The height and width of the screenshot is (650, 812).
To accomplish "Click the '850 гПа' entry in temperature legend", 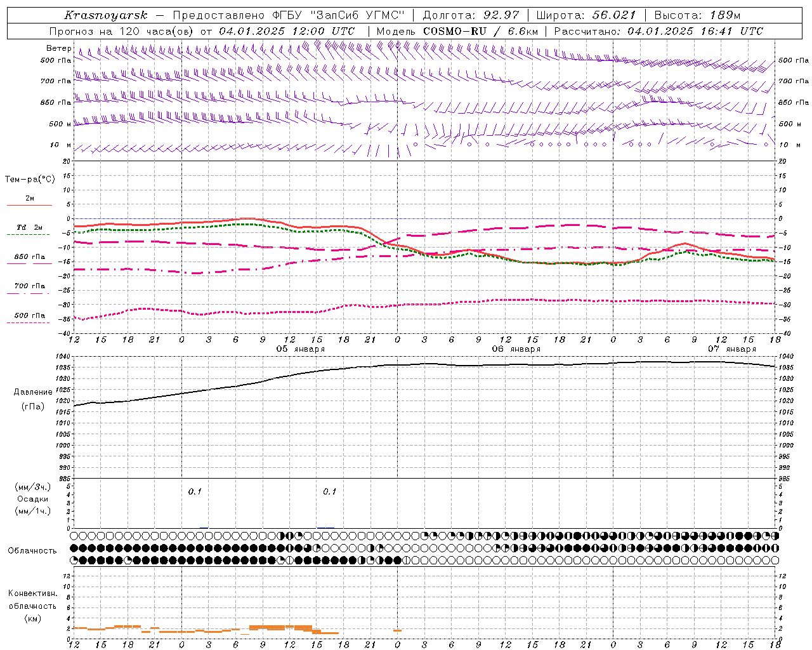I will 30,257.
